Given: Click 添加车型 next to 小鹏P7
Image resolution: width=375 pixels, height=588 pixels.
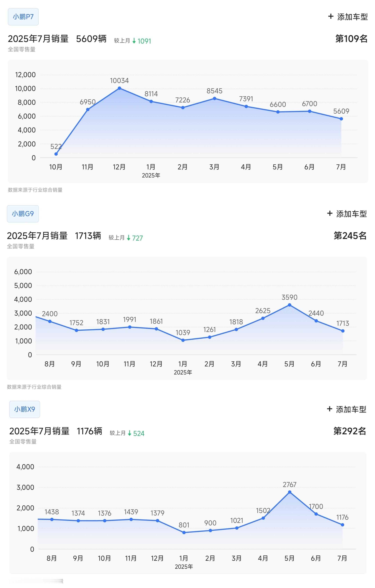Looking at the screenshot, I should pyautogui.click(x=352, y=17).
